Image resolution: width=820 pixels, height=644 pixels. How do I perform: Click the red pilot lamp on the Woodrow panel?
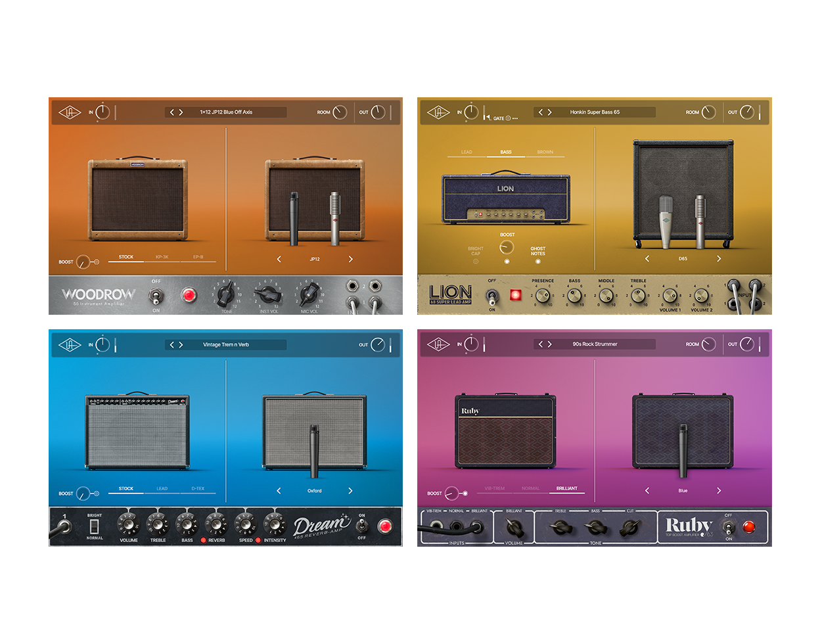tap(189, 296)
